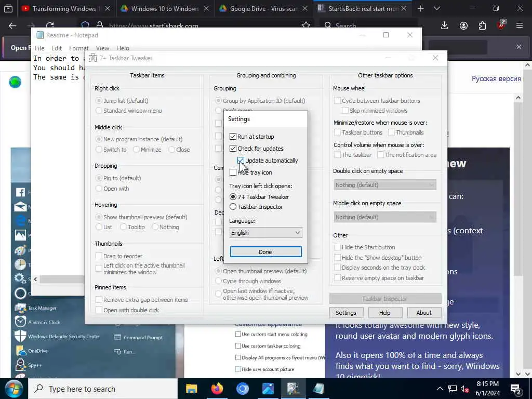Open Notepad File menu
The height and width of the screenshot is (399, 532).
(39, 48)
